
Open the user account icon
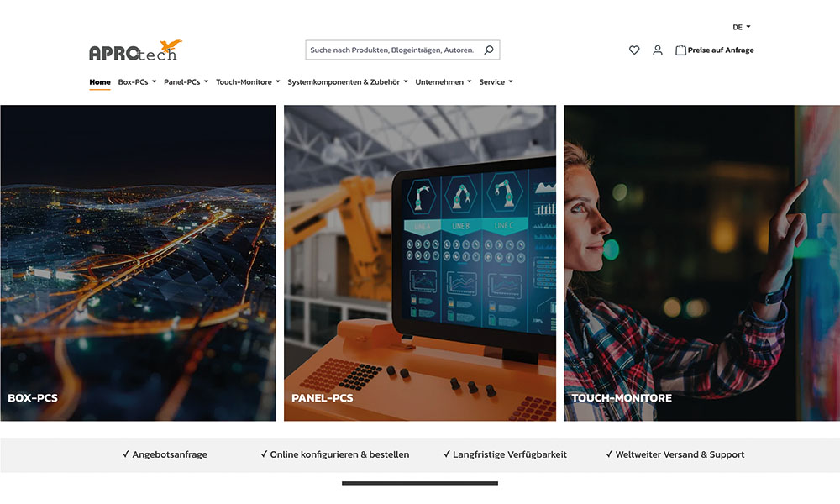click(x=658, y=50)
